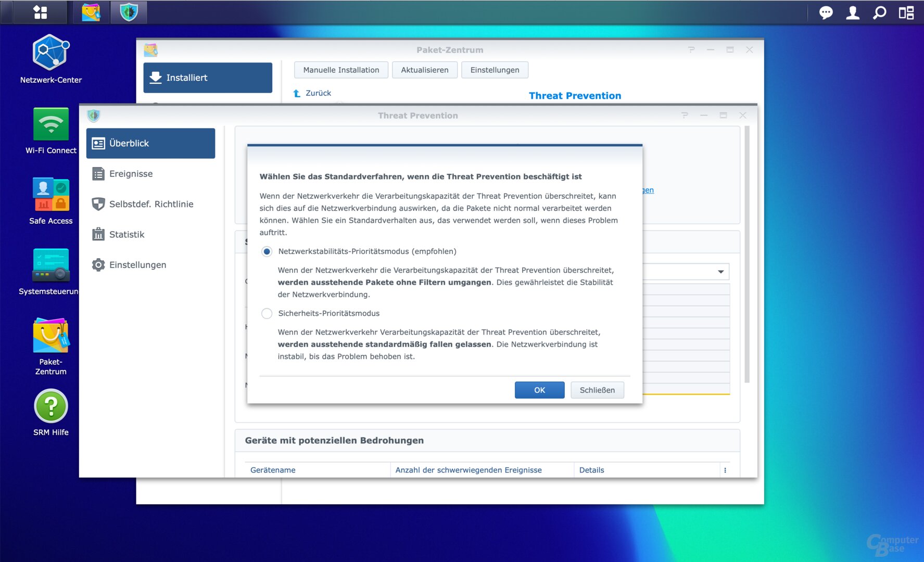
Task: Open Safe Access desktop icon
Action: tap(51, 201)
